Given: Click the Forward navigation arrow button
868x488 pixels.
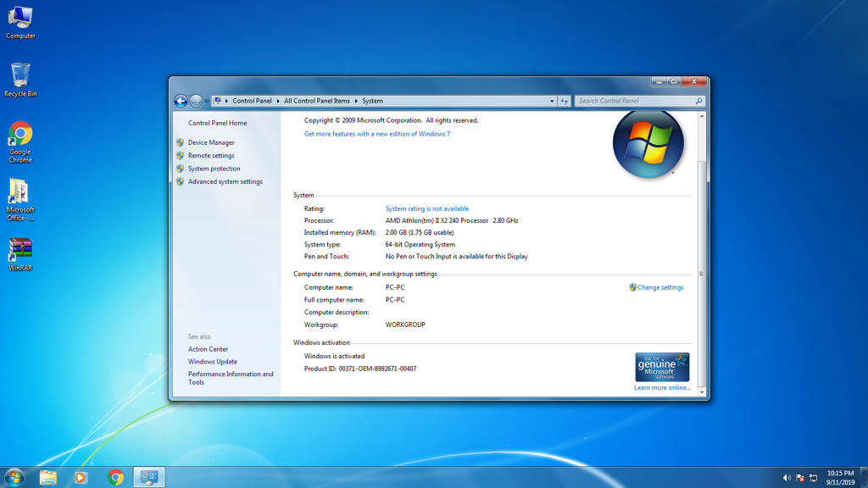Looking at the screenshot, I should 196,101.
